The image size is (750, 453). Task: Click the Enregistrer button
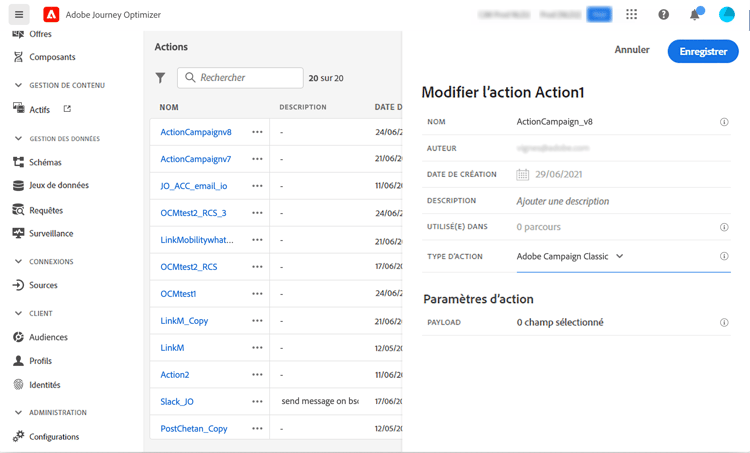[703, 51]
